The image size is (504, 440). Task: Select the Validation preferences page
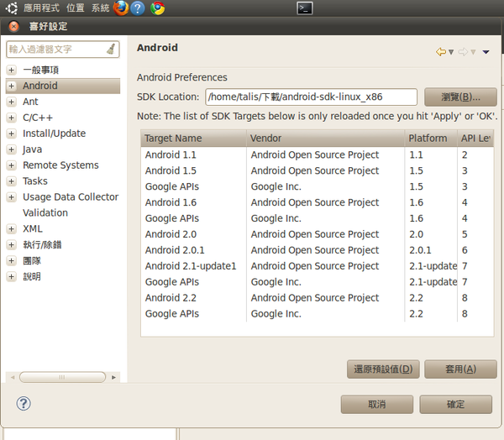(x=45, y=212)
